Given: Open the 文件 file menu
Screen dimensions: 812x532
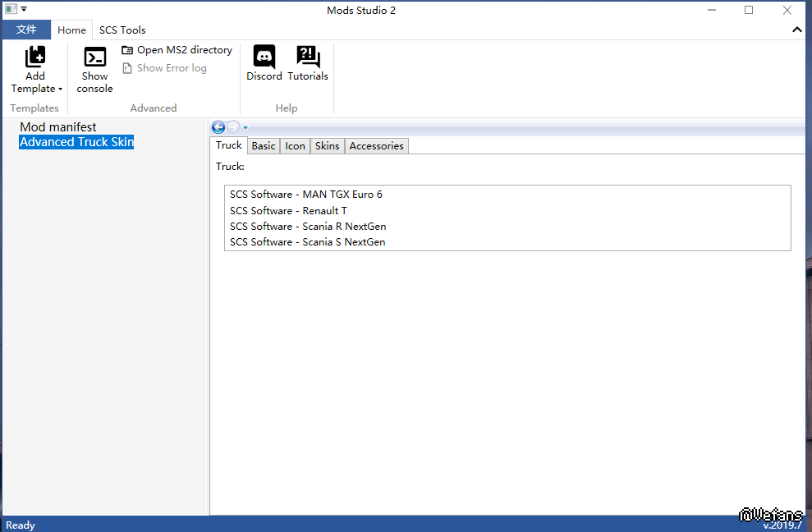Looking at the screenshot, I should (26, 30).
